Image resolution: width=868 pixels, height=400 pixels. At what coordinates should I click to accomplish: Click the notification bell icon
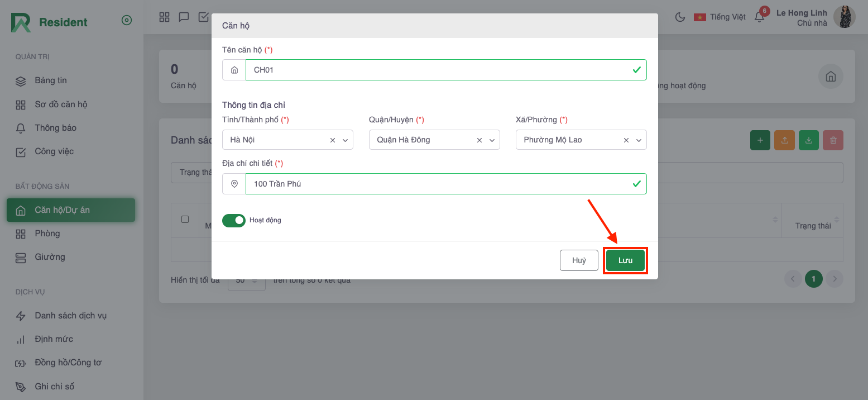pos(759,17)
